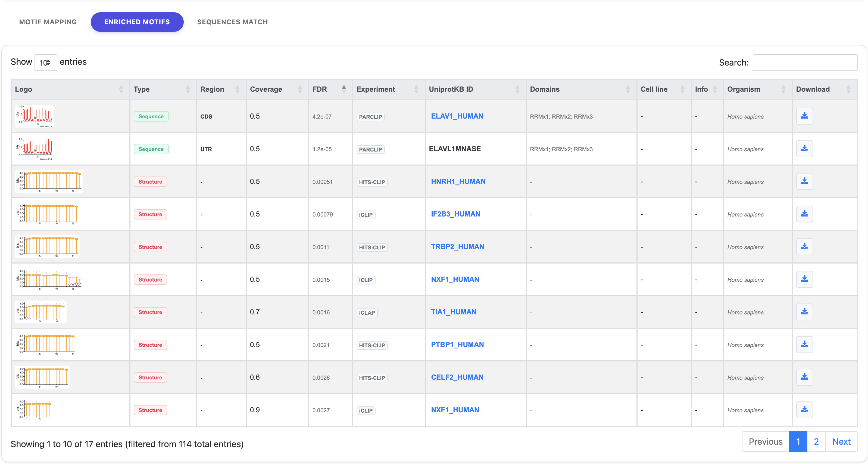The height and width of the screenshot is (464, 868).
Task: Switch to the Motif Mapping tab
Action: pyautogui.click(x=48, y=22)
